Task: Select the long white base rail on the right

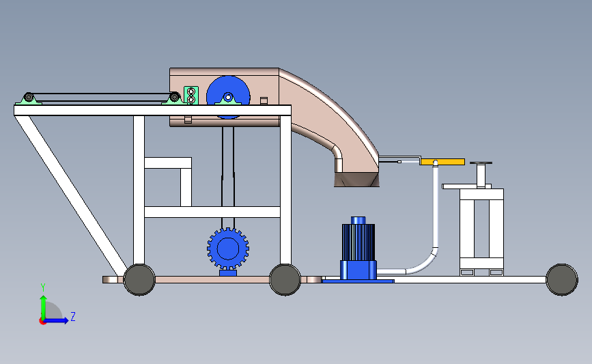Action: 470,280
